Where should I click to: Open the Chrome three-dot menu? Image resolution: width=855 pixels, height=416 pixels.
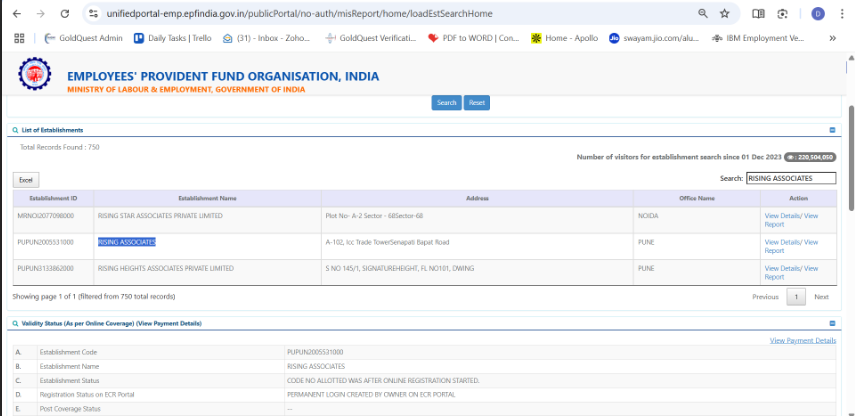click(841, 14)
